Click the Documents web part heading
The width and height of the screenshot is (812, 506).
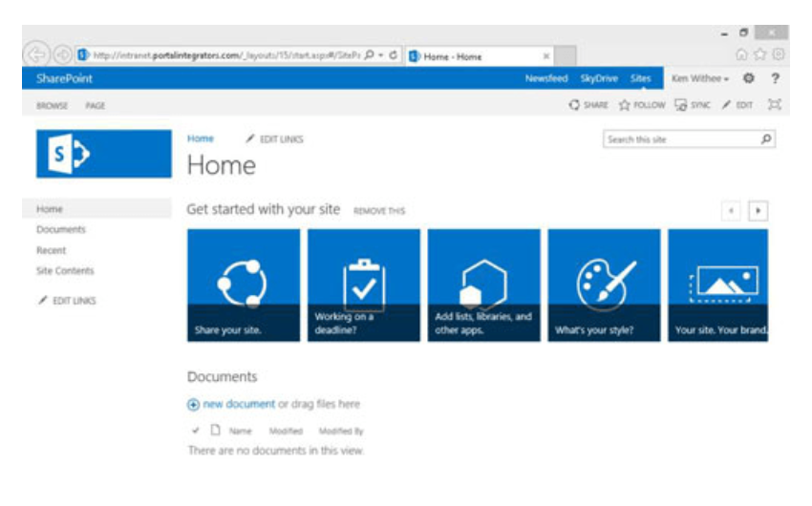point(223,377)
